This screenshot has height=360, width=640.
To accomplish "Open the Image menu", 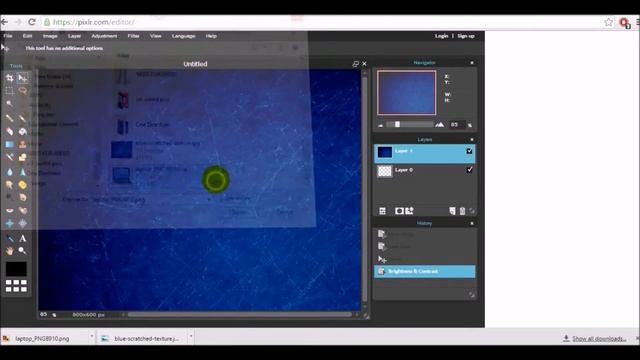I will pos(50,36).
